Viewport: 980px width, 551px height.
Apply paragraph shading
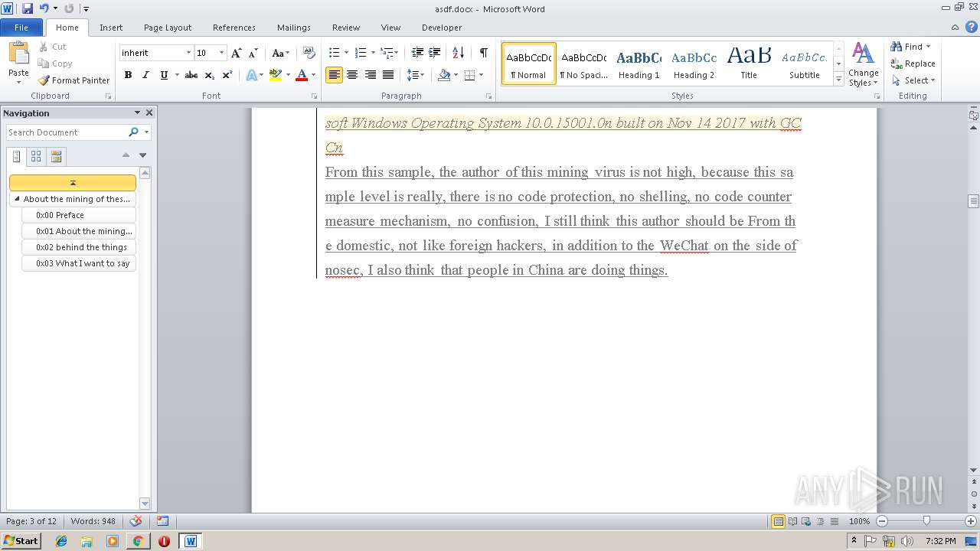(x=444, y=75)
